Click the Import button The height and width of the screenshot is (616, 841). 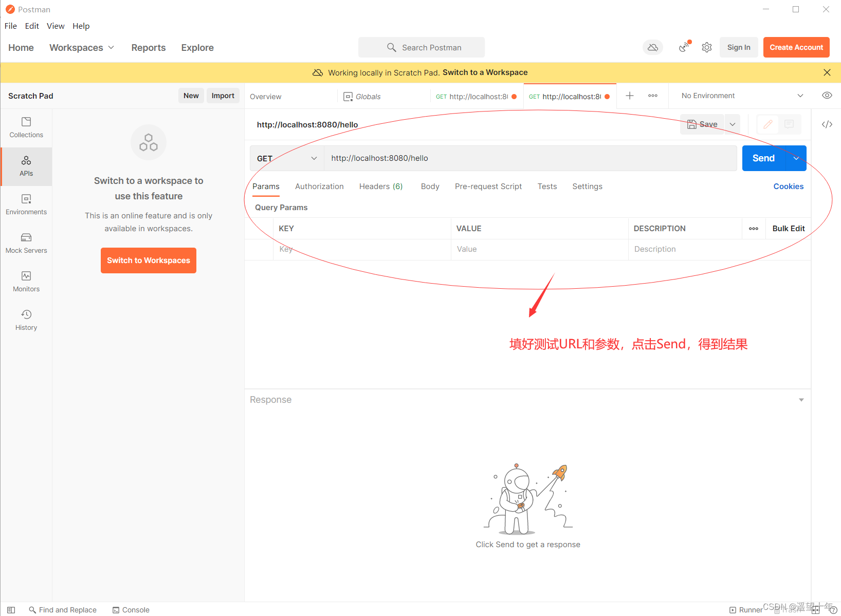pos(223,96)
